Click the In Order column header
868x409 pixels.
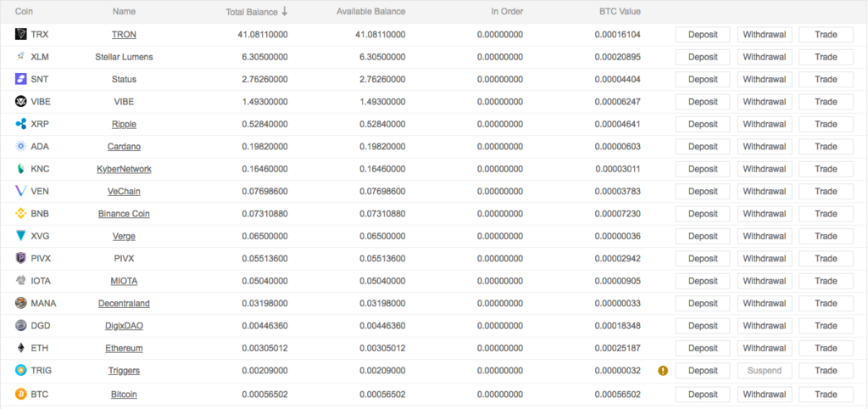(507, 11)
